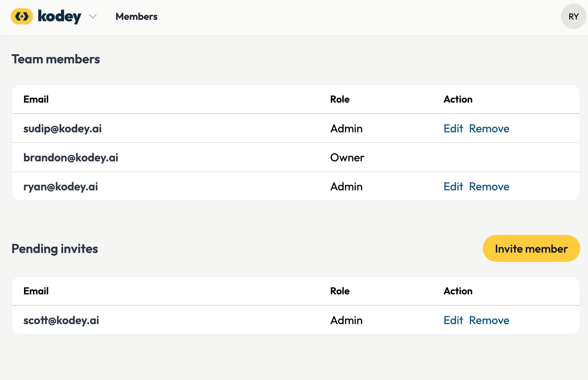The width and height of the screenshot is (588, 380).
Task: Click Role column header in Team members
Action: (340, 99)
